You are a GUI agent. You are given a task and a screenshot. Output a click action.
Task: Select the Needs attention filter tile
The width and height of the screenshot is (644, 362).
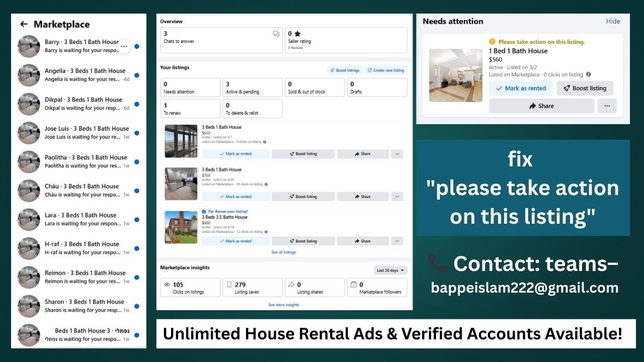tap(190, 87)
